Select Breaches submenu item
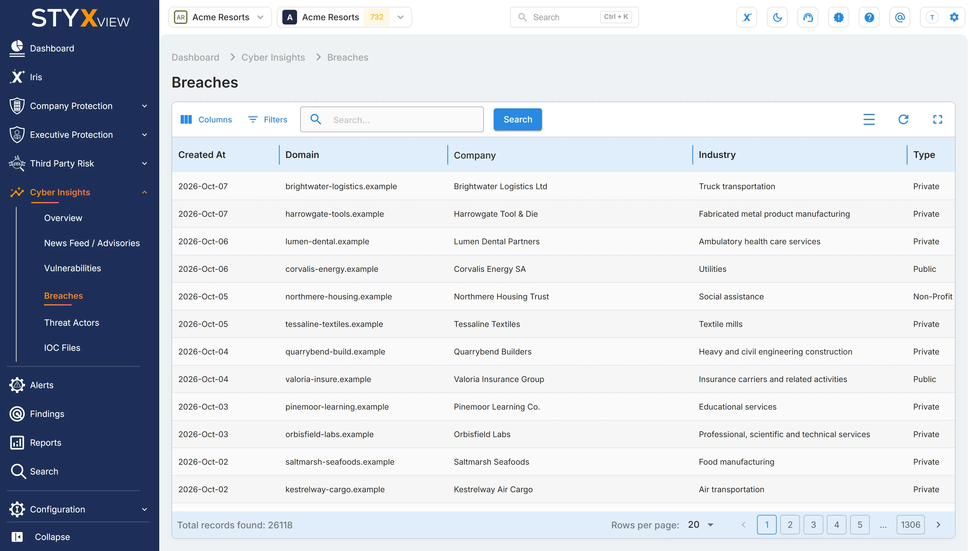 [63, 295]
